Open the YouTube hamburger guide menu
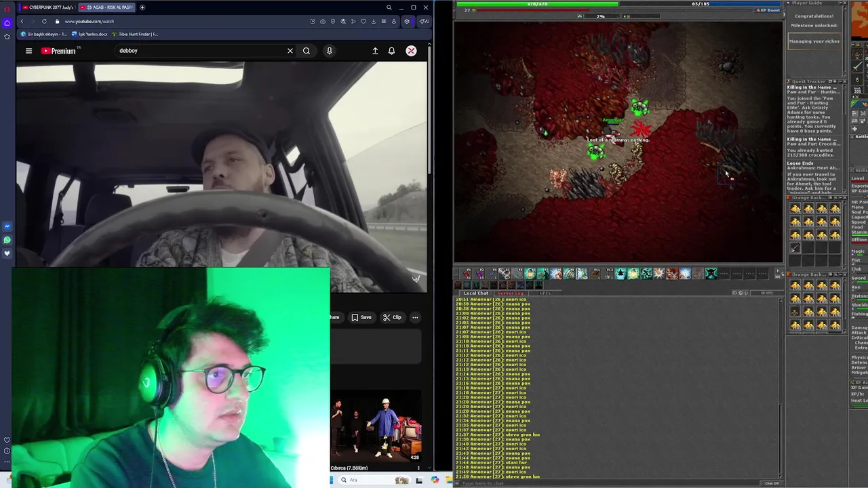This screenshot has height=488, width=868. click(x=28, y=51)
